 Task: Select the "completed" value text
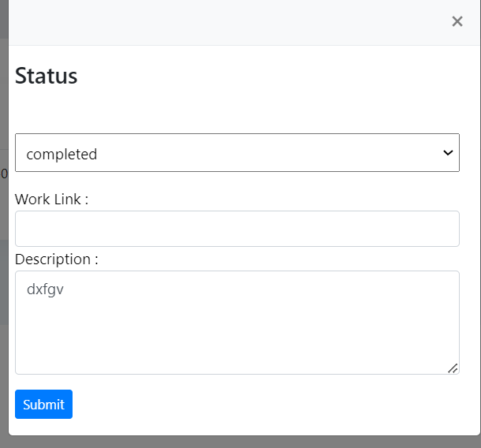(x=62, y=155)
